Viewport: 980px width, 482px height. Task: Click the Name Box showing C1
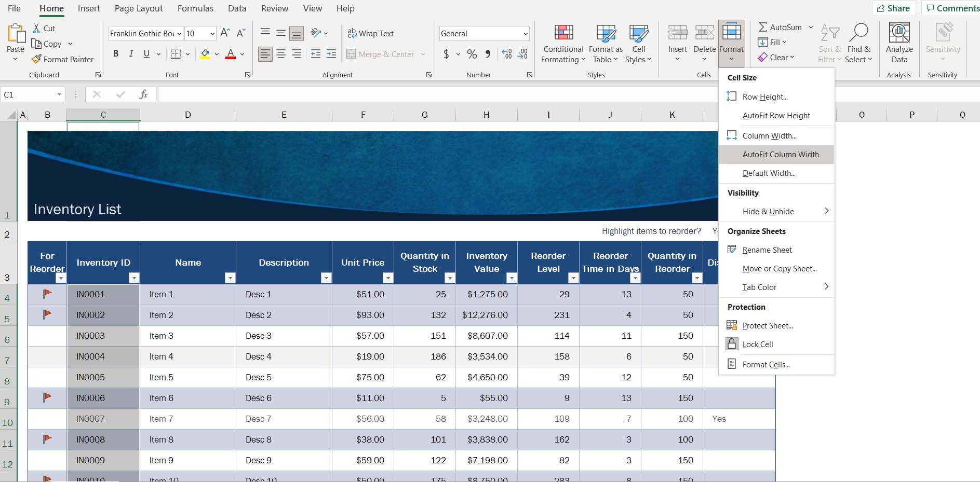[x=27, y=94]
